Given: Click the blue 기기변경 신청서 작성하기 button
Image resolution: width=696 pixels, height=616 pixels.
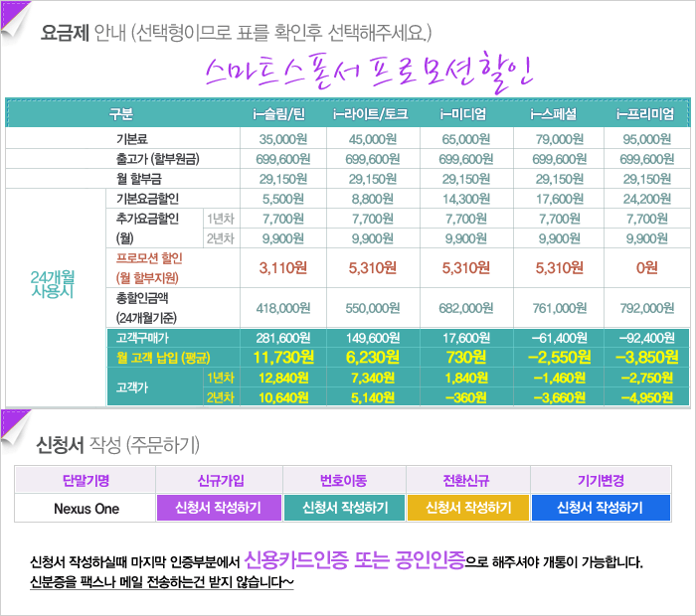Looking at the screenshot, I should [600, 508].
